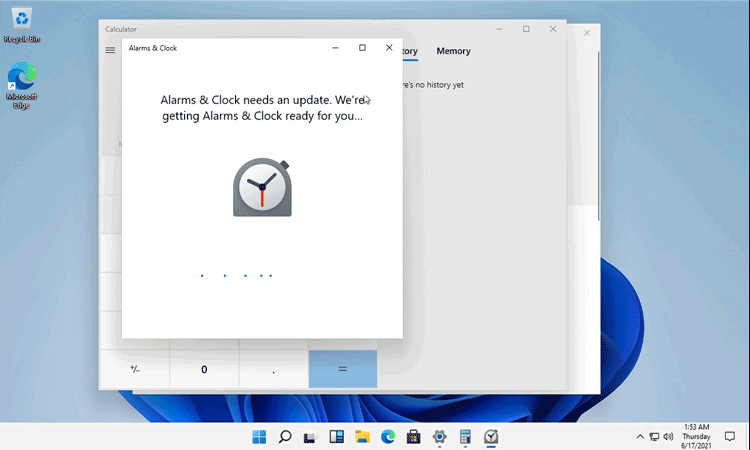Click the plus/minus sign key in Calculator
The width and height of the screenshot is (750, 450).
[x=135, y=369]
